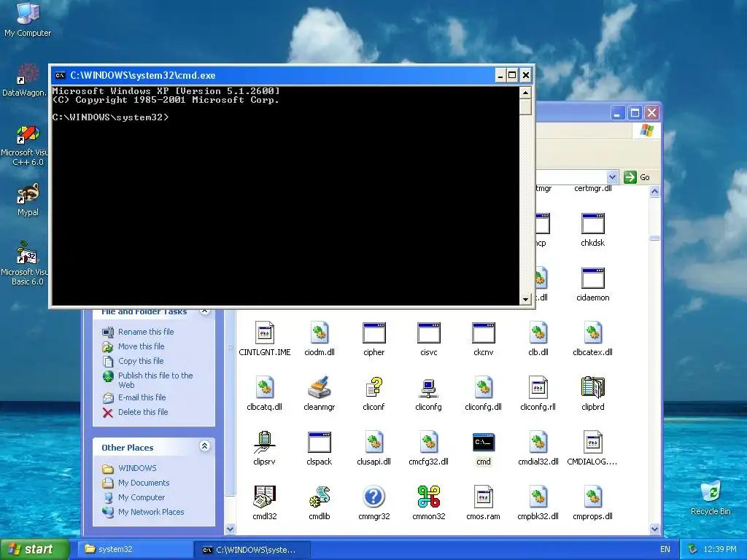Select the cmcfg32.dll file icon

[x=428, y=443]
